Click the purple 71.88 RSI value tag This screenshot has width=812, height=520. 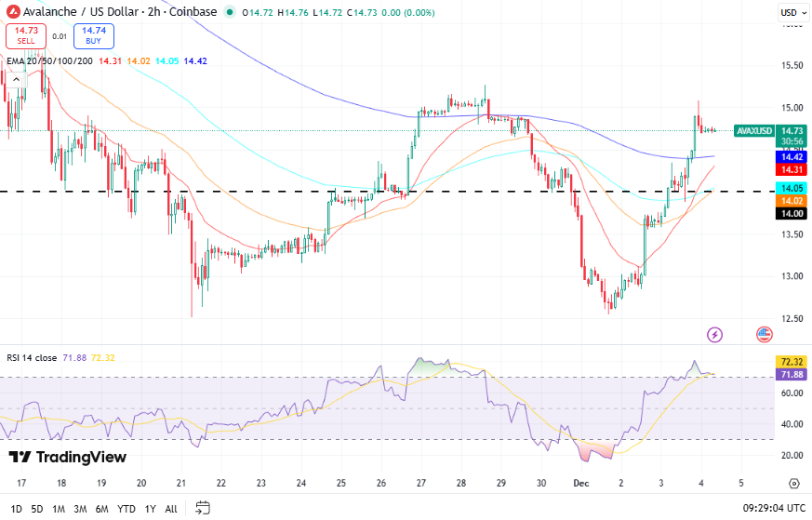pyautogui.click(x=792, y=375)
